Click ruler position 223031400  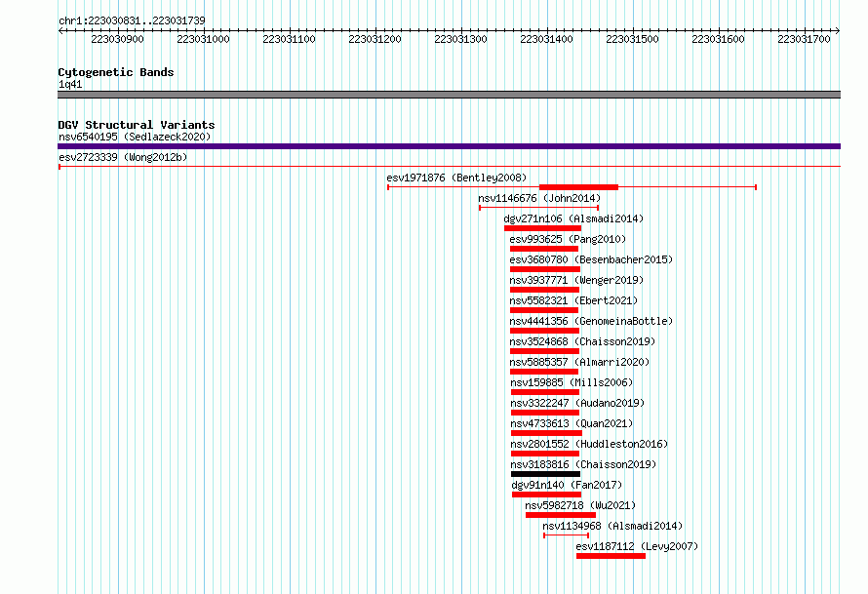click(x=546, y=39)
